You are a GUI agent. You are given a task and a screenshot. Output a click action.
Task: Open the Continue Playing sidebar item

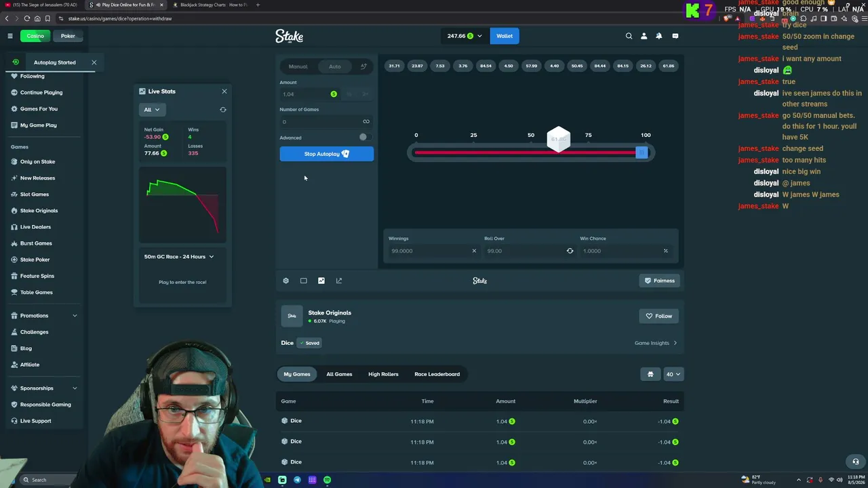(x=41, y=92)
